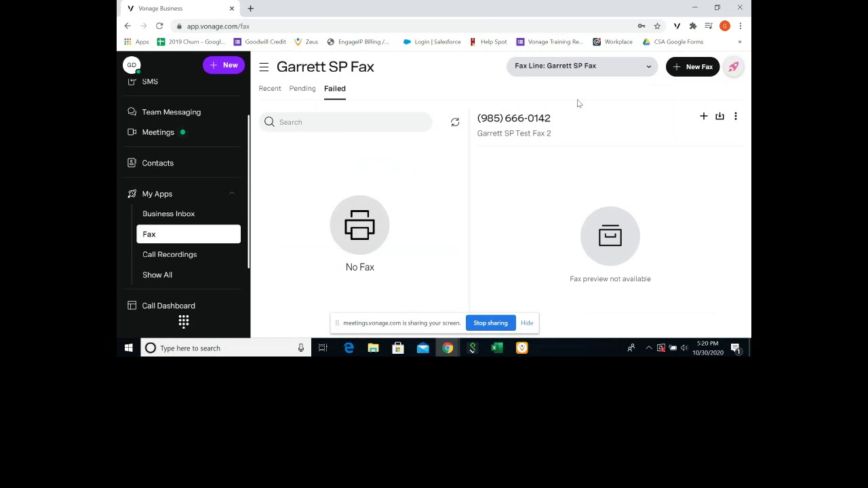868x488 pixels.
Task: Hide the screen sharing notification bar
Action: [x=527, y=323]
